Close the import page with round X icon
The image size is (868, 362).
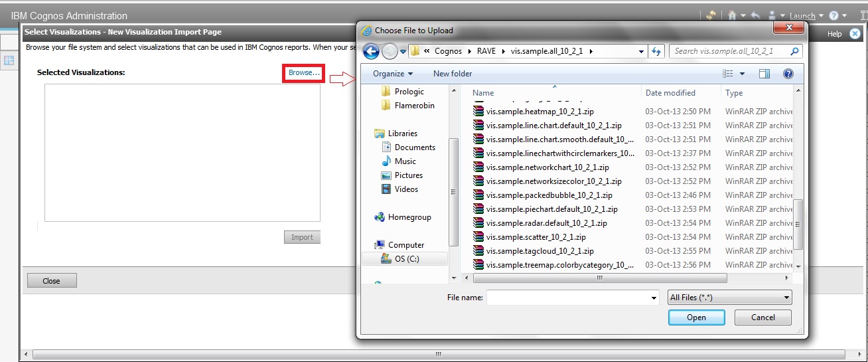855,34
